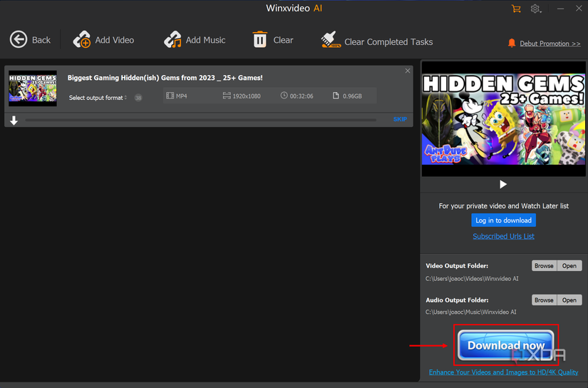Click the Add Video icon
The height and width of the screenshot is (388, 588).
pos(82,39)
